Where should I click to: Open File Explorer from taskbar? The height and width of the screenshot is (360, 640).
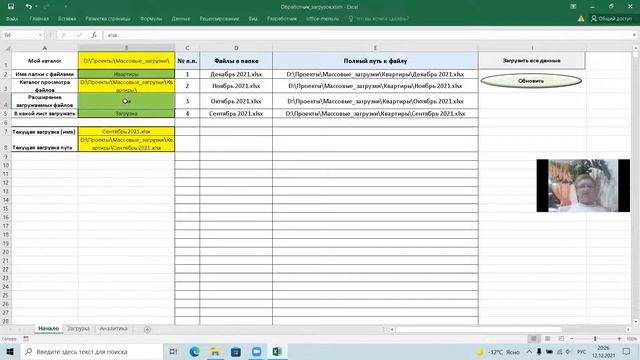tap(215, 351)
